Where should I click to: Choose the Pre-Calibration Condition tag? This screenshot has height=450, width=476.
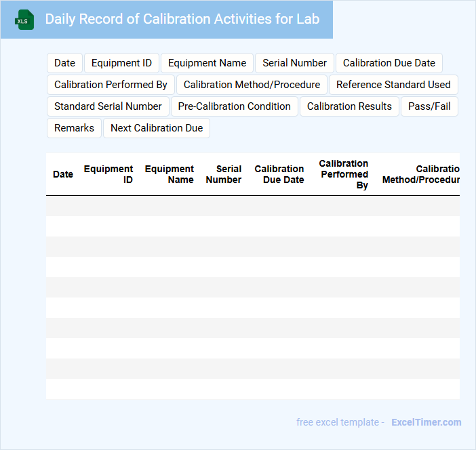click(234, 106)
